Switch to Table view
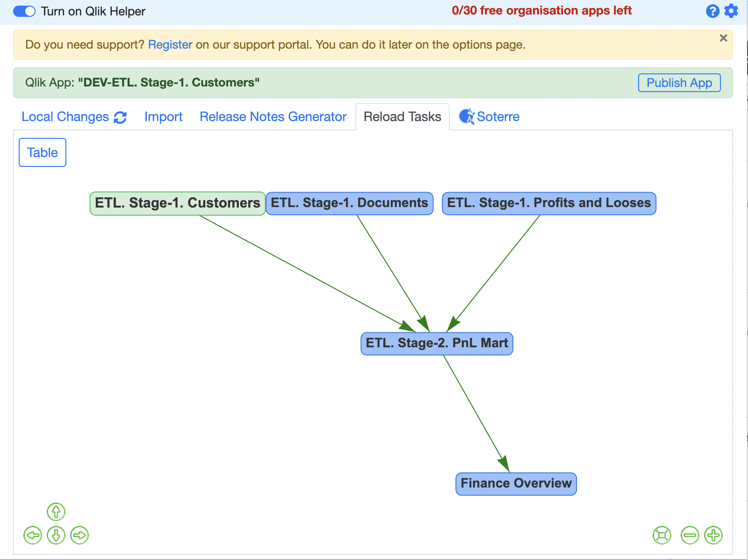 pyautogui.click(x=42, y=152)
